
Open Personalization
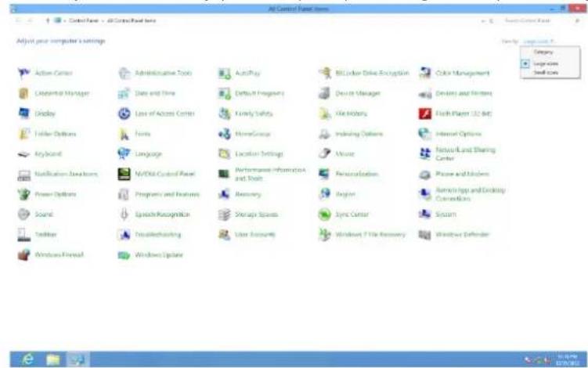(348, 174)
